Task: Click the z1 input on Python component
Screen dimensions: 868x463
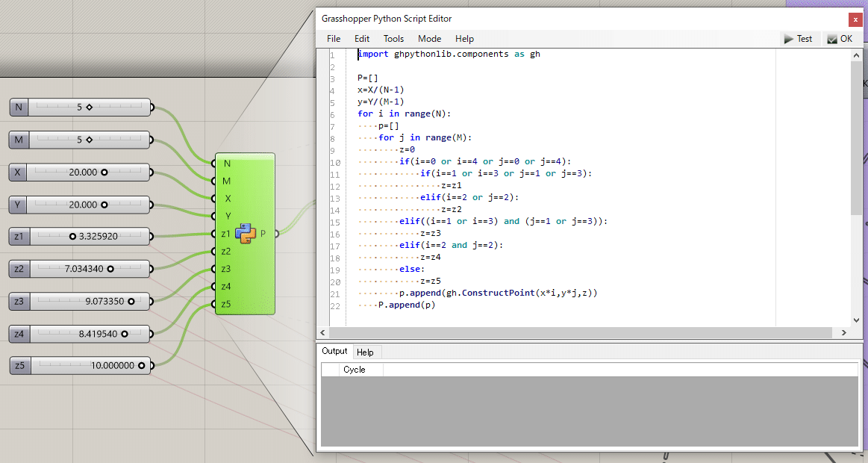Action: click(225, 234)
